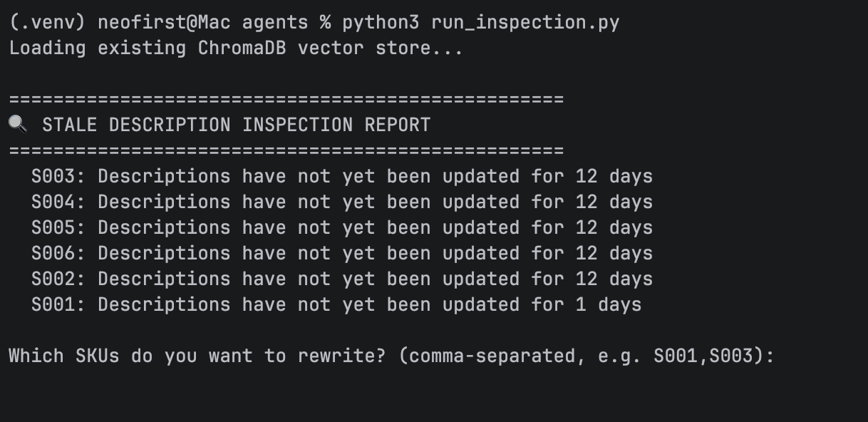Click the S002 stale description line
The width and height of the screenshot is (868, 422).
point(342,279)
